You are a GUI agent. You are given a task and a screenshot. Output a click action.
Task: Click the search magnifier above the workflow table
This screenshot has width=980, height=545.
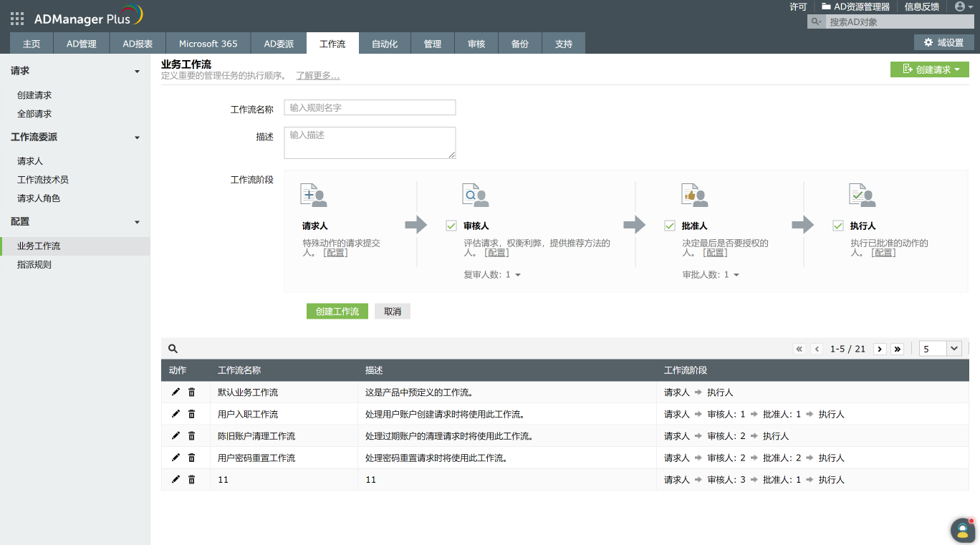click(x=173, y=349)
